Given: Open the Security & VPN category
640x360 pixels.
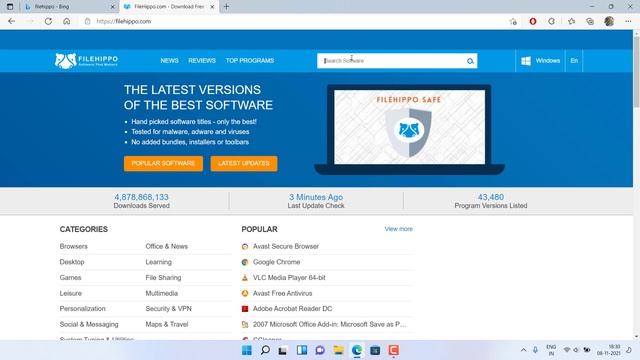Looking at the screenshot, I should 169,309.
